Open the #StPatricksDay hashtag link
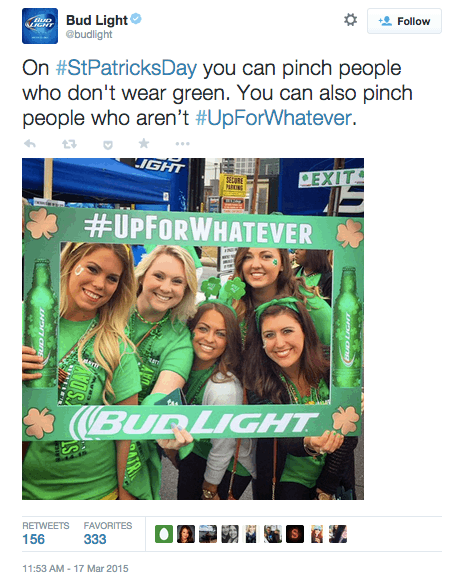Image resolution: width=451 pixels, height=580 pixels. [x=126, y=68]
